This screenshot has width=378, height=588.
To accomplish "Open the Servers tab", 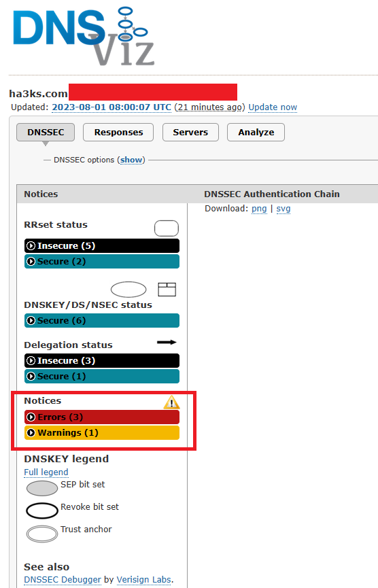I will click(x=190, y=133).
